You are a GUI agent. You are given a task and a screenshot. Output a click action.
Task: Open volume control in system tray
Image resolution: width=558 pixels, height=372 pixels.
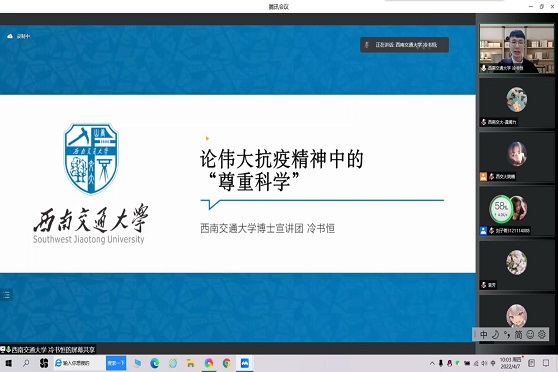(484, 363)
